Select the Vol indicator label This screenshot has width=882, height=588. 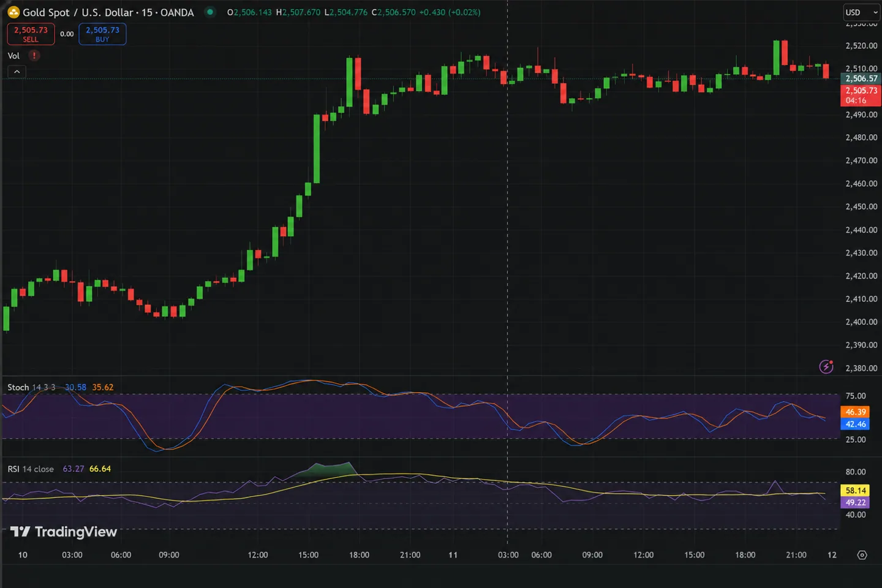[13, 56]
